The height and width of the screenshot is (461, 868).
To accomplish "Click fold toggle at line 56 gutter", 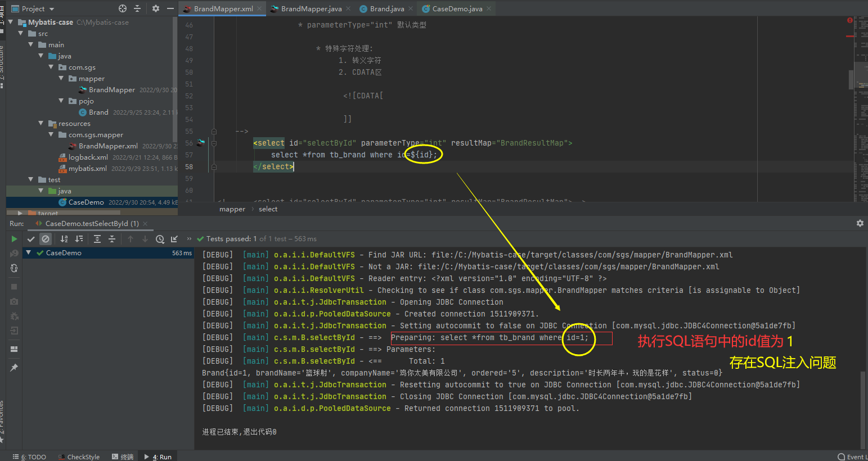I will click(x=214, y=143).
